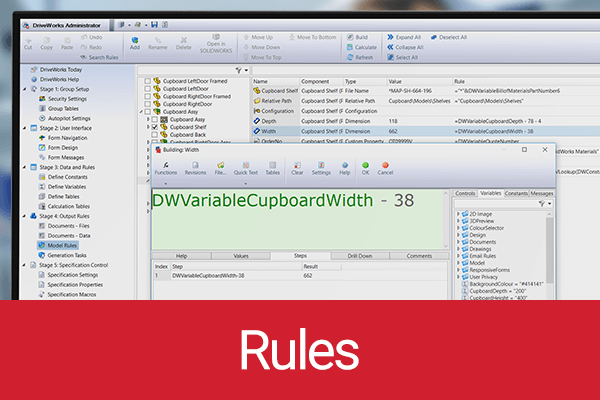Click Undo in the toolbar

click(91, 37)
